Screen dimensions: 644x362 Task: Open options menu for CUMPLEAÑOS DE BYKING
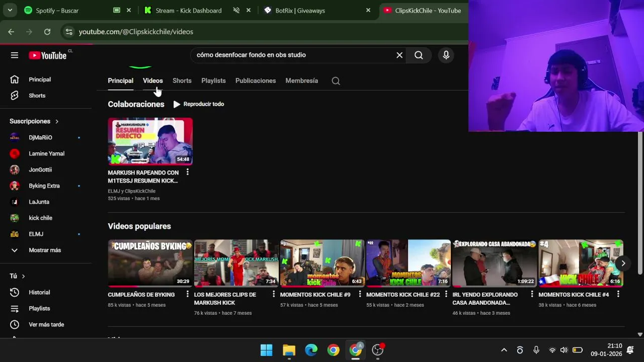[187, 294]
